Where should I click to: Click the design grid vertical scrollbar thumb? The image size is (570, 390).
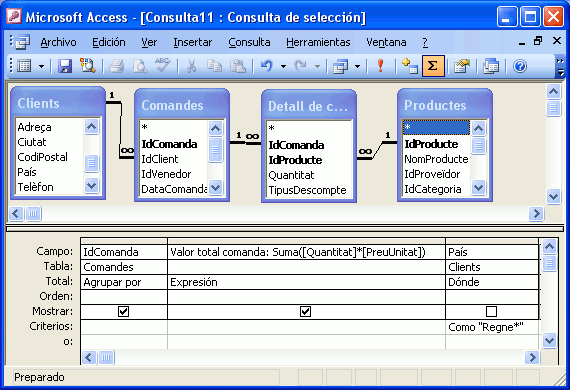coord(549,263)
